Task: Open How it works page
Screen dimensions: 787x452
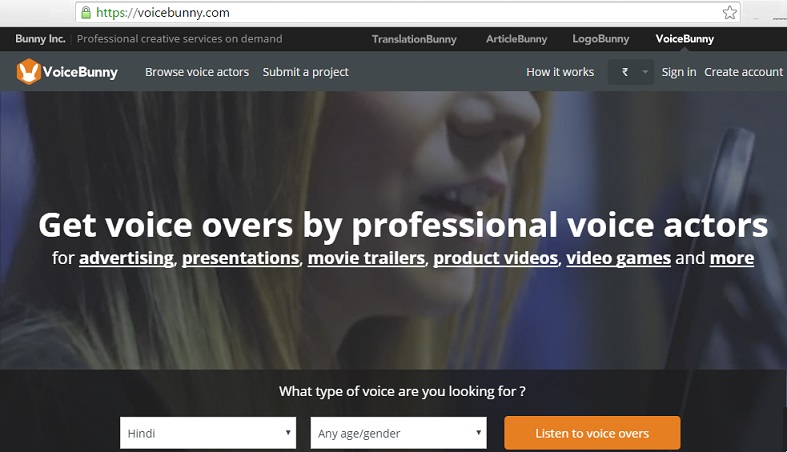Action: pyautogui.click(x=560, y=72)
